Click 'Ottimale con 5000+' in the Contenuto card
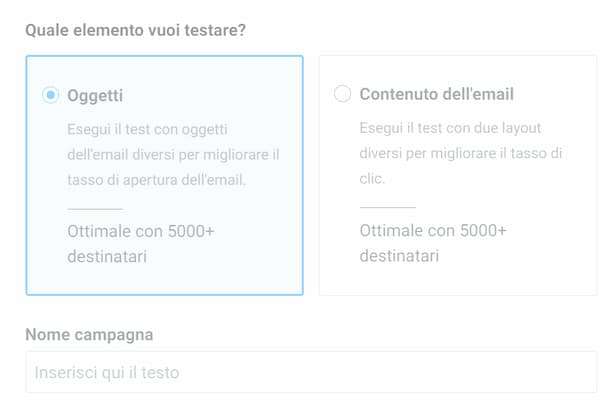 coord(433,231)
